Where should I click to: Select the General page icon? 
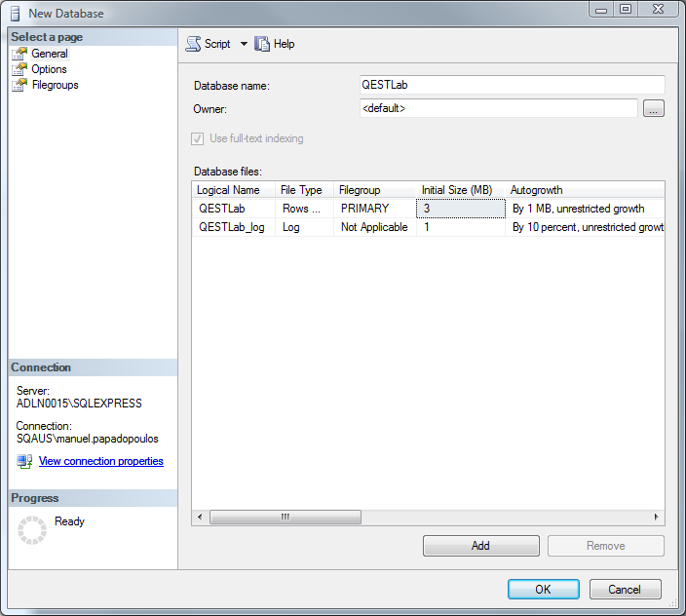pyautogui.click(x=19, y=54)
